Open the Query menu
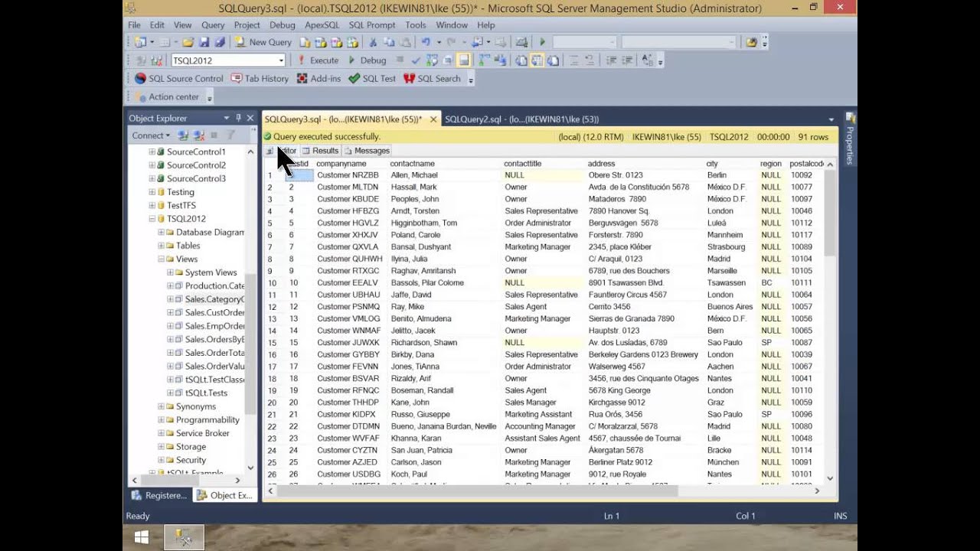Screen dimensions: 980x551 tap(213, 25)
